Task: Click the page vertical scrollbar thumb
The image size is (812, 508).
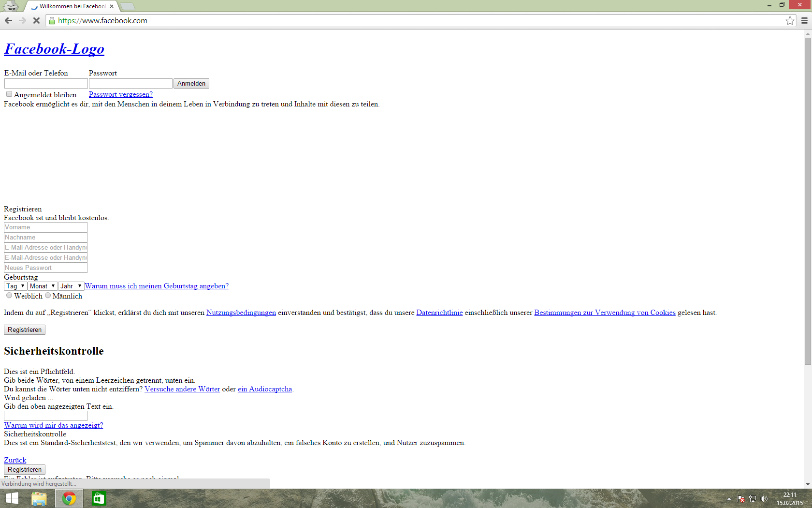Action: [808, 201]
